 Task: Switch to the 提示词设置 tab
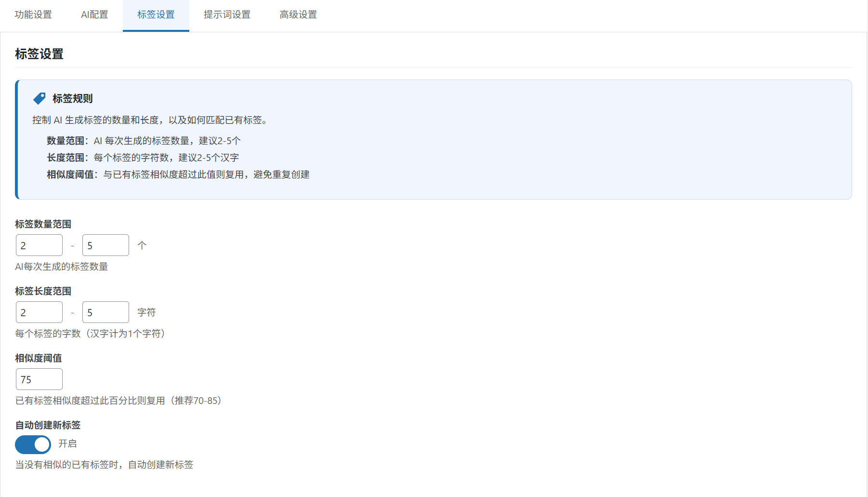227,15
